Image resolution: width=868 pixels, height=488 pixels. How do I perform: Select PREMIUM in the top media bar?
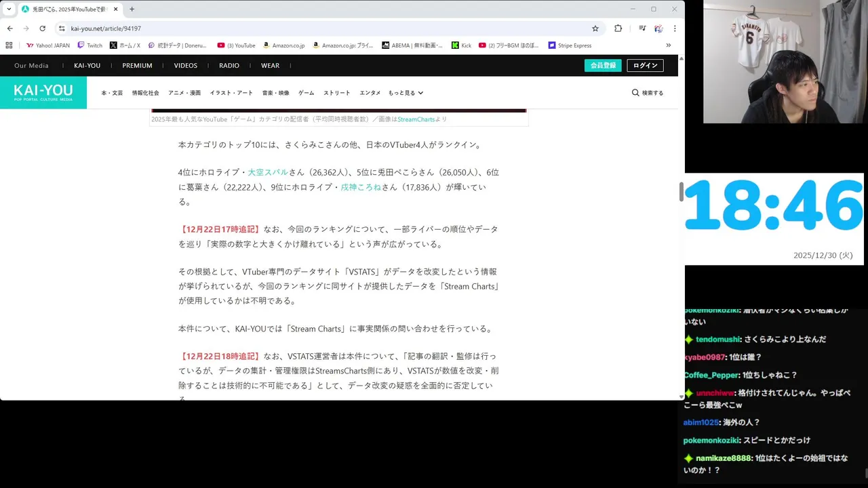[x=137, y=66]
